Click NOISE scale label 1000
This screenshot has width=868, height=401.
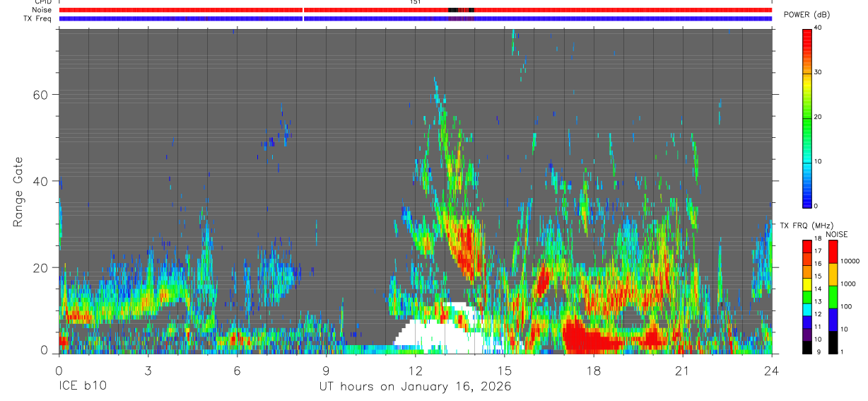tap(848, 284)
